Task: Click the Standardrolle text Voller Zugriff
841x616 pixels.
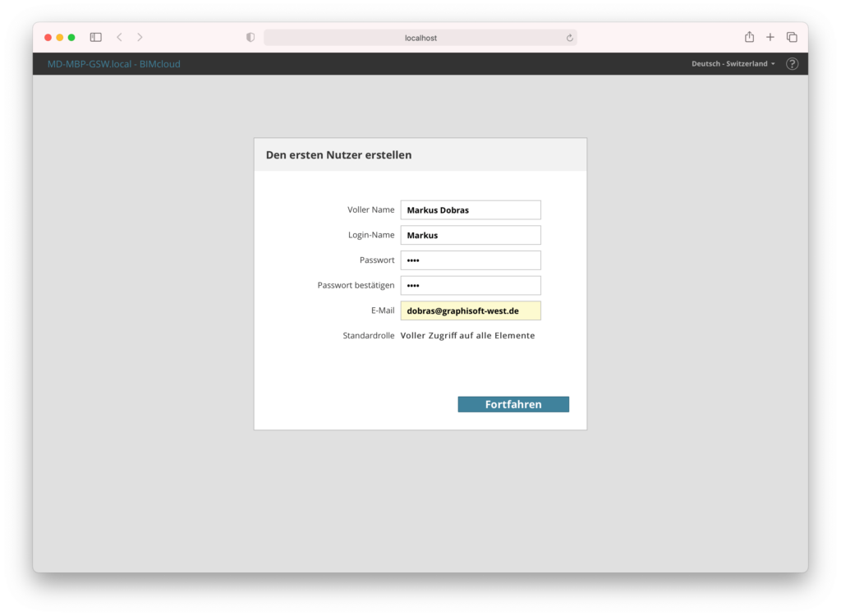Action: [467, 335]
